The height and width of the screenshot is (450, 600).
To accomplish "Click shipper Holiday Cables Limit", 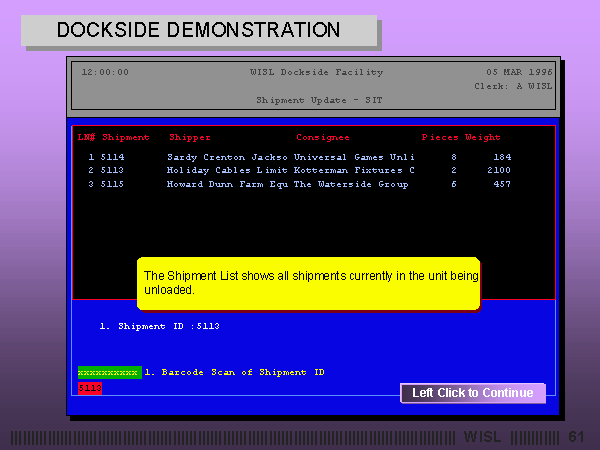I will (227, 170).
